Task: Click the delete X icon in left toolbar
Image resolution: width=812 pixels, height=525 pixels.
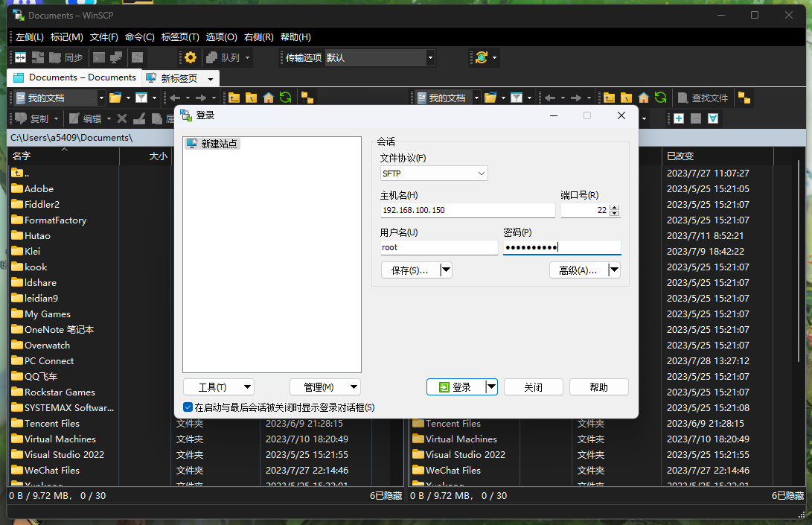Action: (122, 118)
